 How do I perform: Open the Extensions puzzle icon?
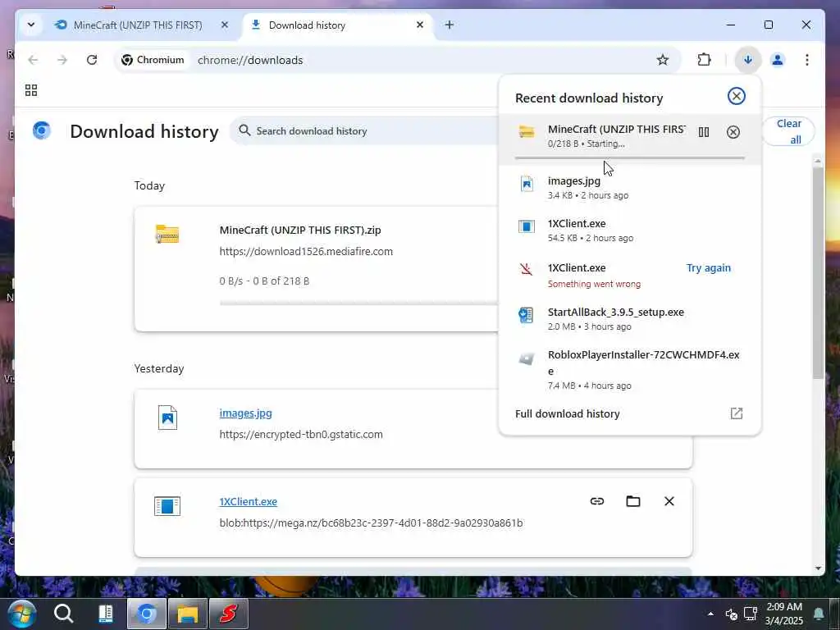click(705, 60)
